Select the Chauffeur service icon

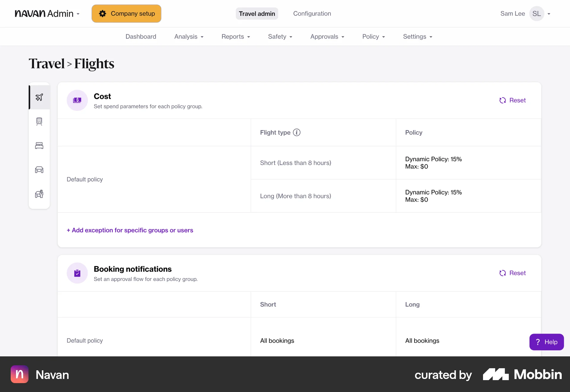coord(39,194)
